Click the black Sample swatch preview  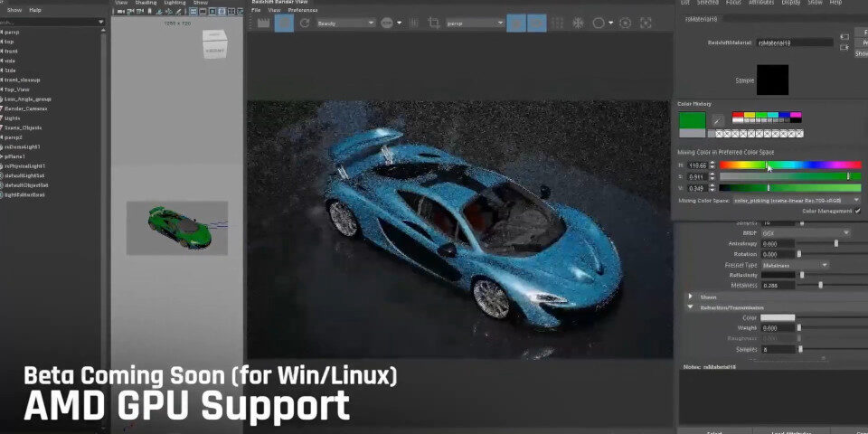(x=772, y=80)
